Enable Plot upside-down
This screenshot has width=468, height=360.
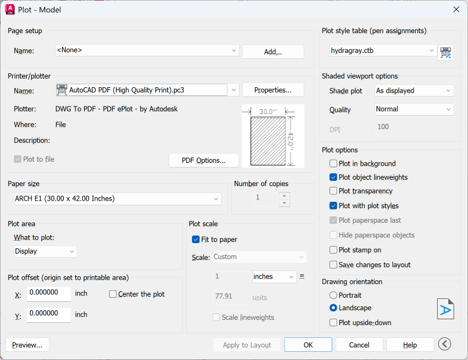333,322
